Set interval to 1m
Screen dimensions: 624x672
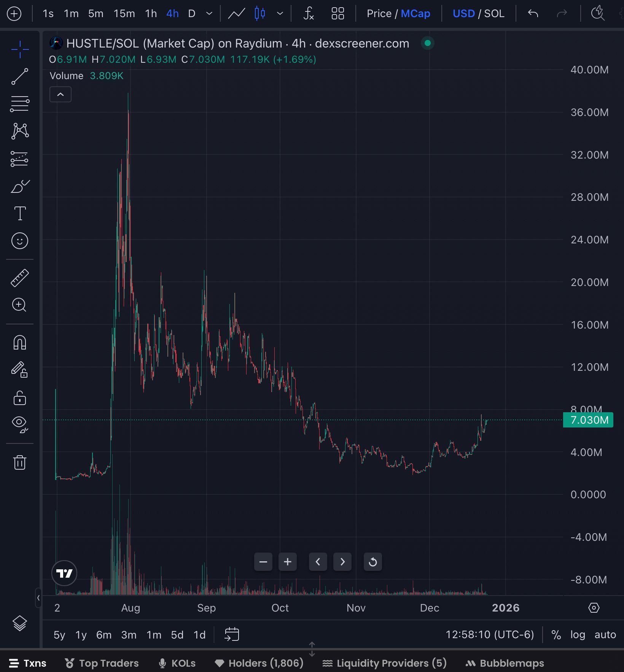point(71,14)
